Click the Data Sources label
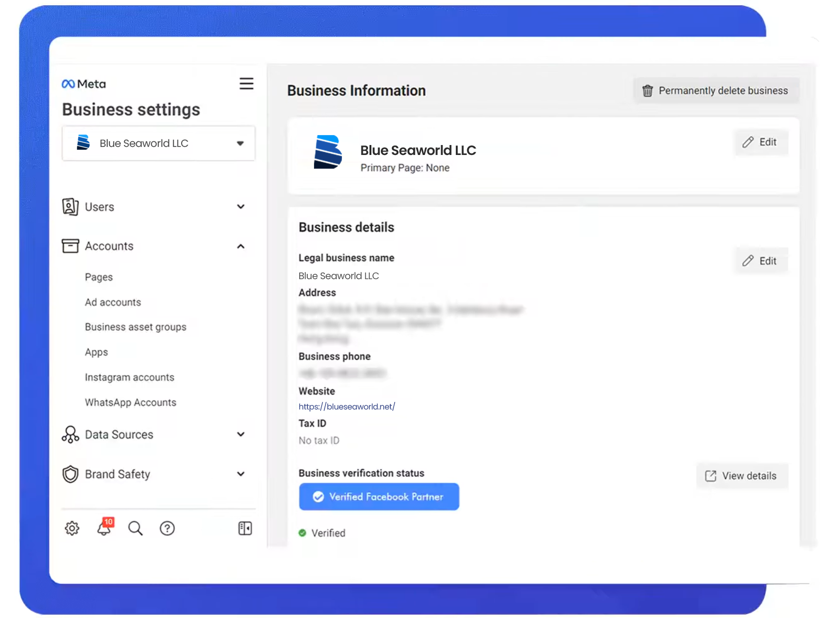The image size is (840, 618). [x=119, y=435]
